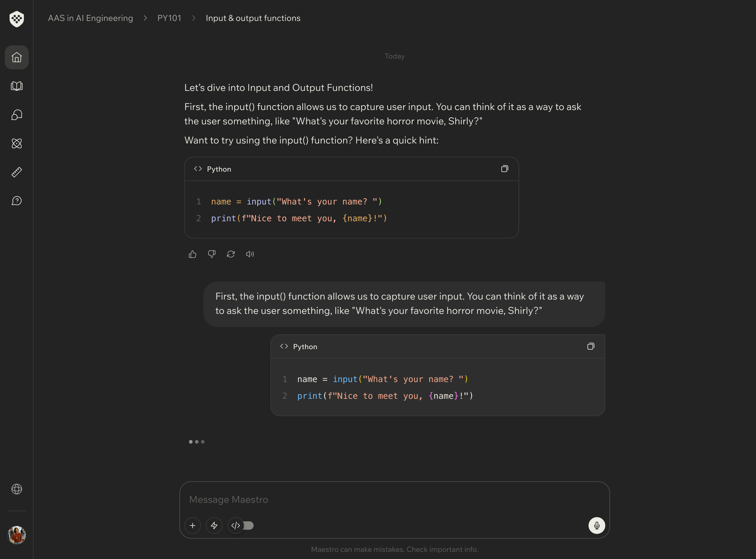This screenshot has height=559, width=756.
Task: Click the plus attach button
Action: tap(193, 526)
